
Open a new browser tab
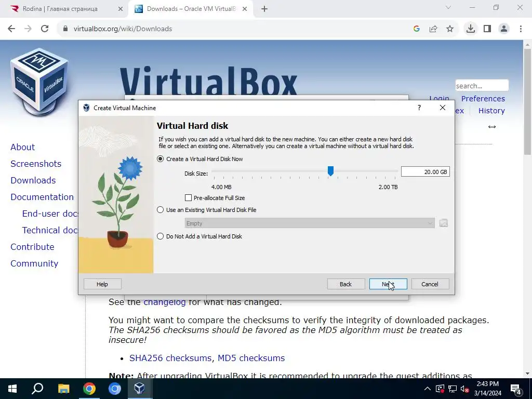coord(264,9)
